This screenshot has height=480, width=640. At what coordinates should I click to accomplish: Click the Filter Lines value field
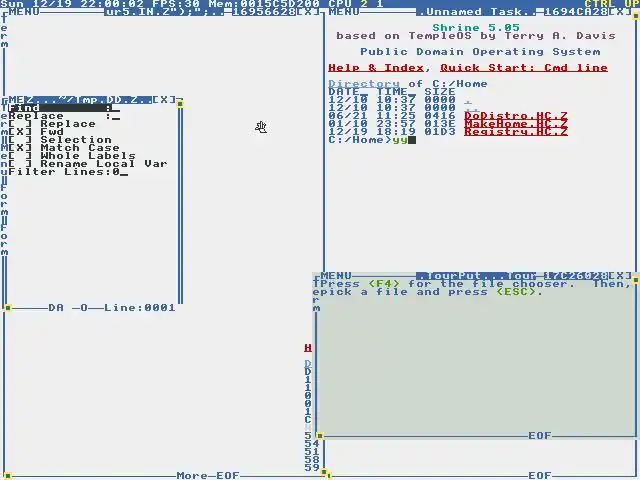pyautogui.click(x=120, y=172)
